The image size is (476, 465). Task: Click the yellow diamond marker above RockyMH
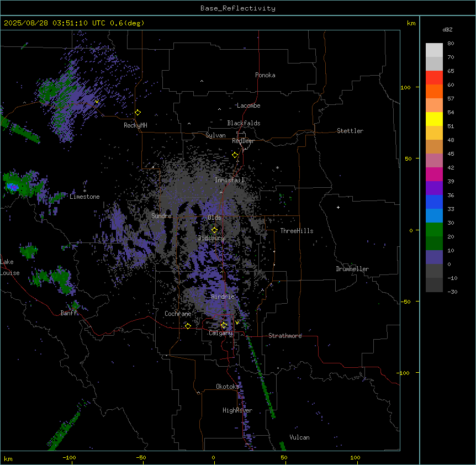coord(138,113)
